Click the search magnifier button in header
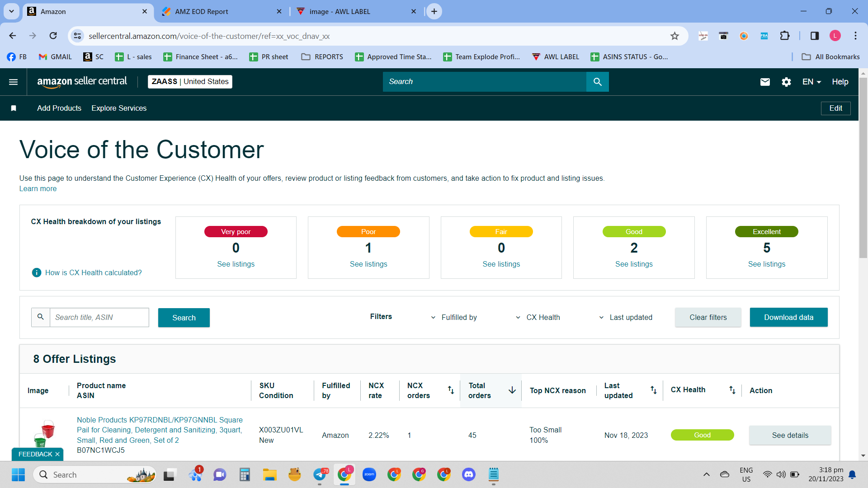 tap(597, 82)
